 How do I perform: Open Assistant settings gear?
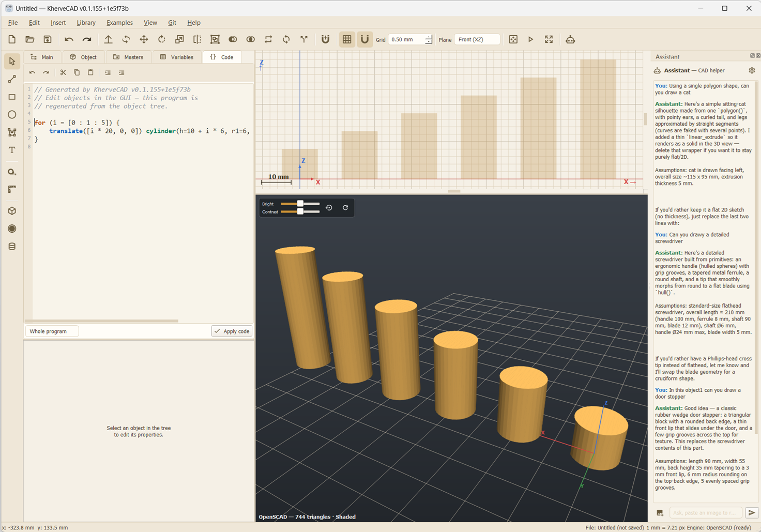pyautogui.click(x=752, y=70)
